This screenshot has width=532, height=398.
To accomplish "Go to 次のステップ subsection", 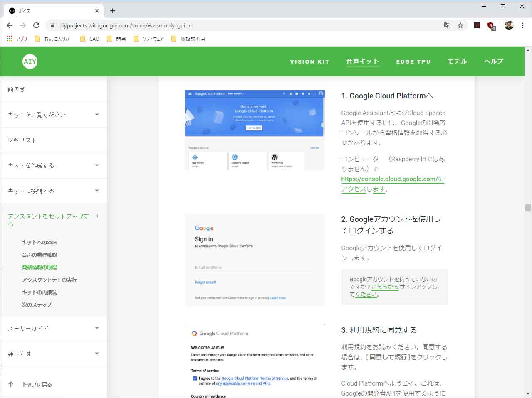I will [37, 305].
